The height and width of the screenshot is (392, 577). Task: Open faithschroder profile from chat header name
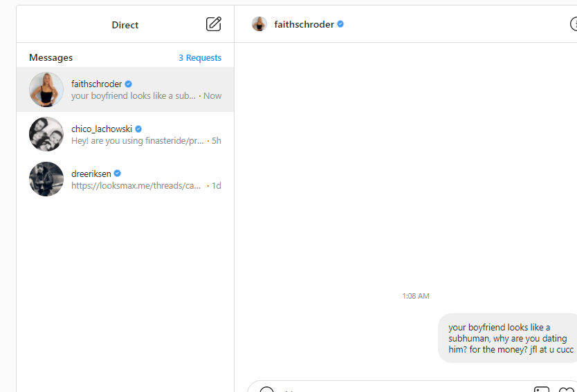click(x=304, y=24)
